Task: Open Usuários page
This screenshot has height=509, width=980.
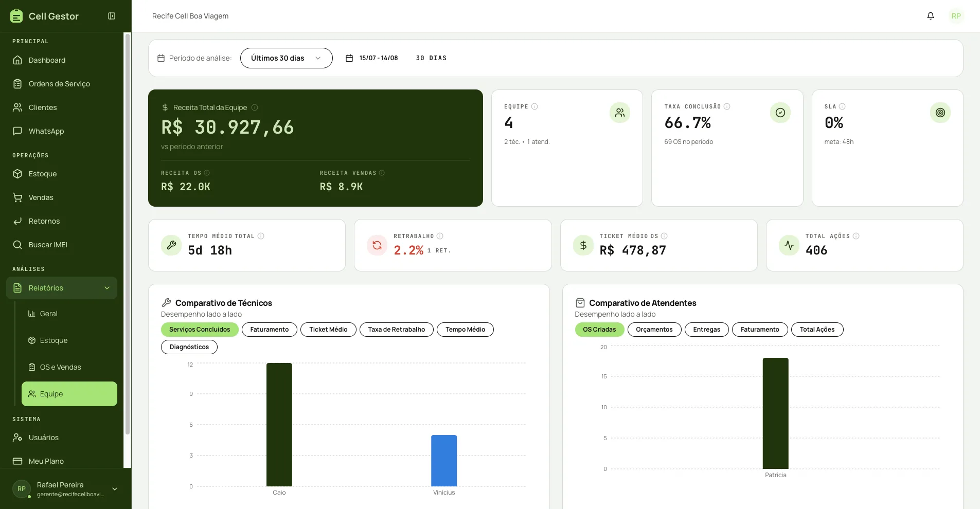Action: 62,438
